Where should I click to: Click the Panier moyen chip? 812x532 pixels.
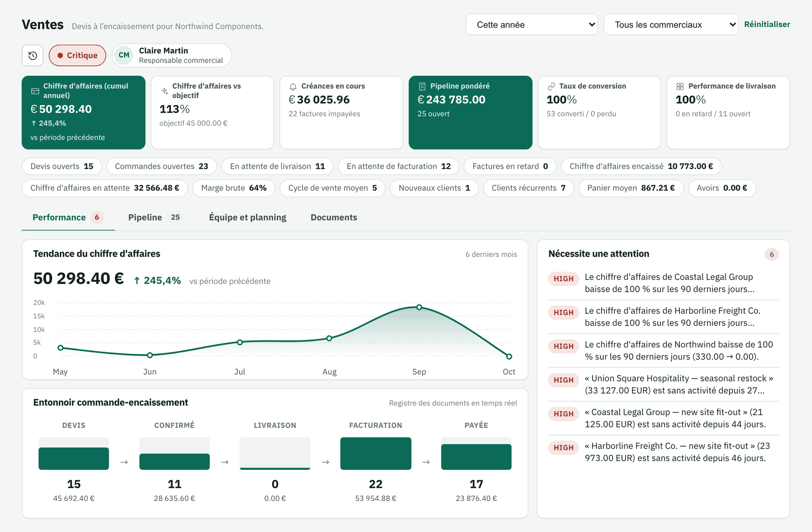[x=631, y=188]
